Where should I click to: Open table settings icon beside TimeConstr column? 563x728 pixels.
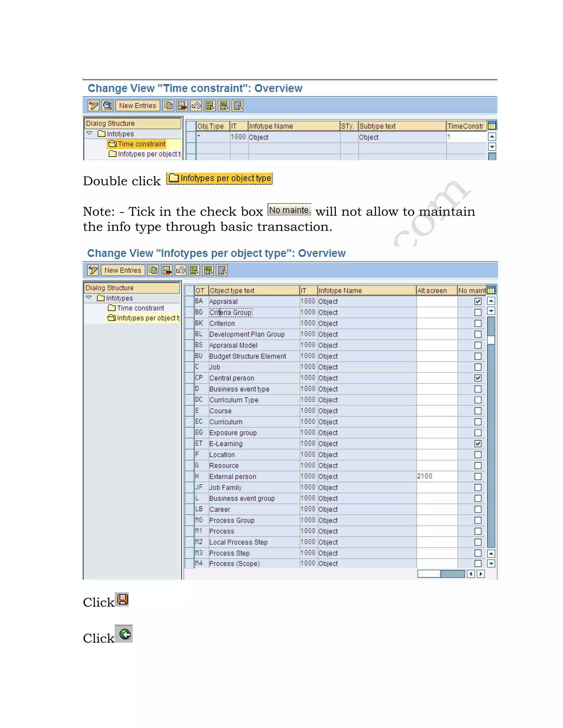click(492, 126)
